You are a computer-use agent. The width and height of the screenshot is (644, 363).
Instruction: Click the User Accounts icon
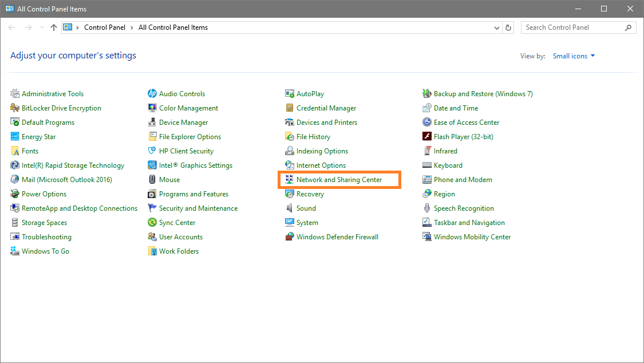(152, 237)
